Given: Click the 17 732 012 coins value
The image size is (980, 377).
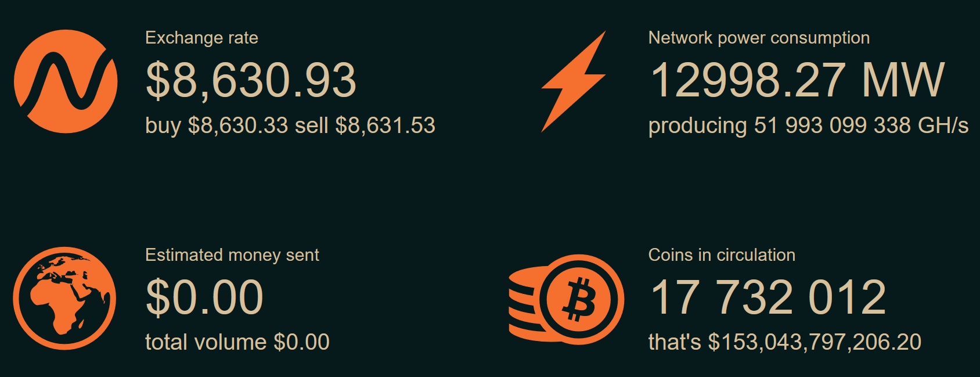Looking at the screenshot, I should point(768,297).
